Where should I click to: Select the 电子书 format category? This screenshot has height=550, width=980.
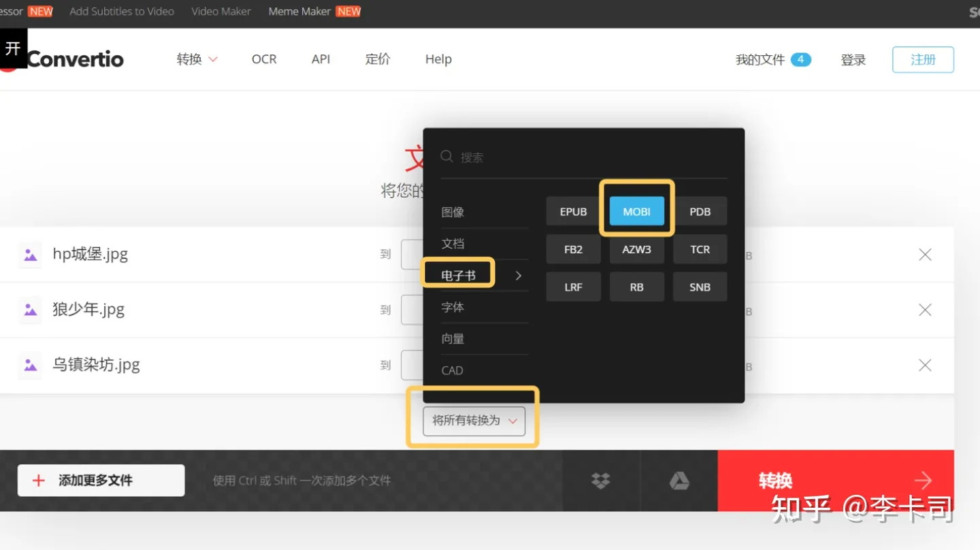(459, 275)
